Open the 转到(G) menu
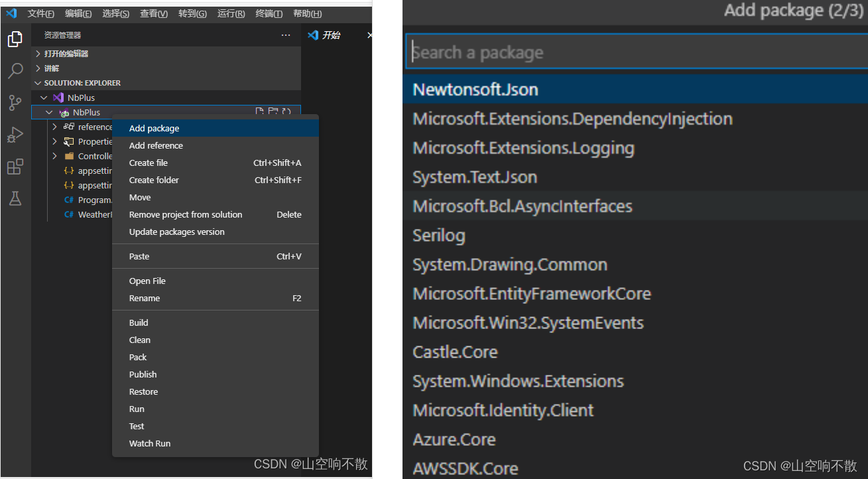868x479 pixels. click(x=192, y=14)
